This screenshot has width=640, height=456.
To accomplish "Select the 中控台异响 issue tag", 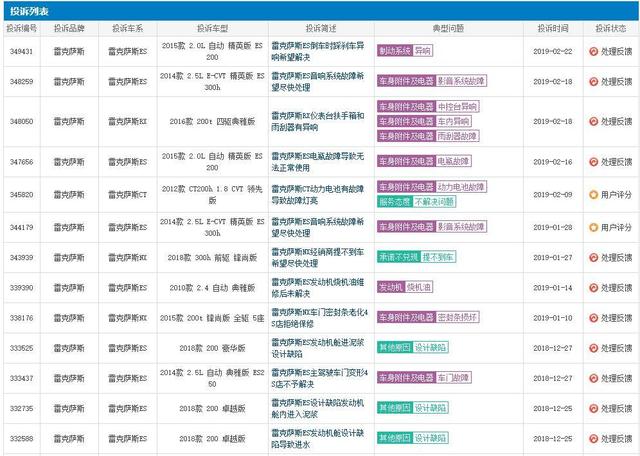I will pos(428,107).
